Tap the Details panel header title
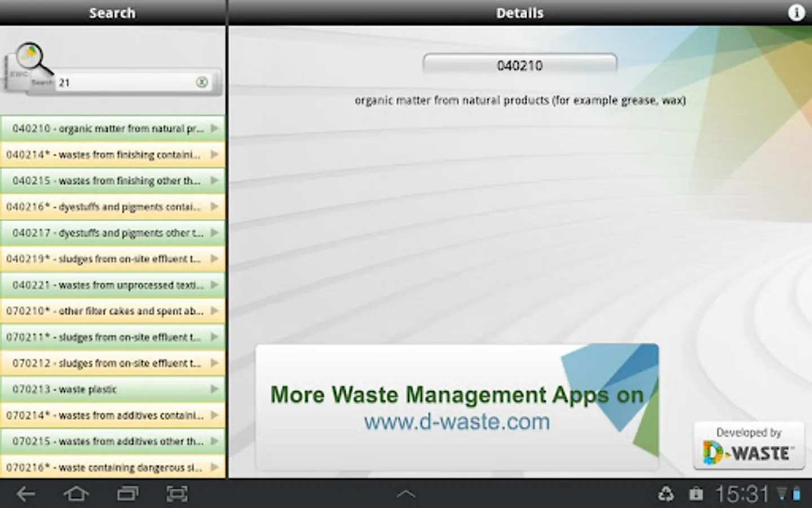Screen dimensions: 812x508 [x=519, y=12]
